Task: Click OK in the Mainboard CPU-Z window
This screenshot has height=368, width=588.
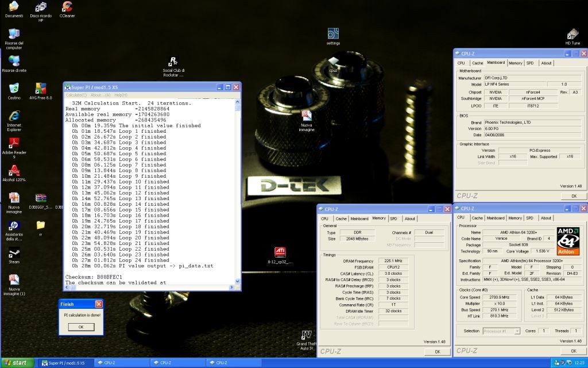Action: 574,196
